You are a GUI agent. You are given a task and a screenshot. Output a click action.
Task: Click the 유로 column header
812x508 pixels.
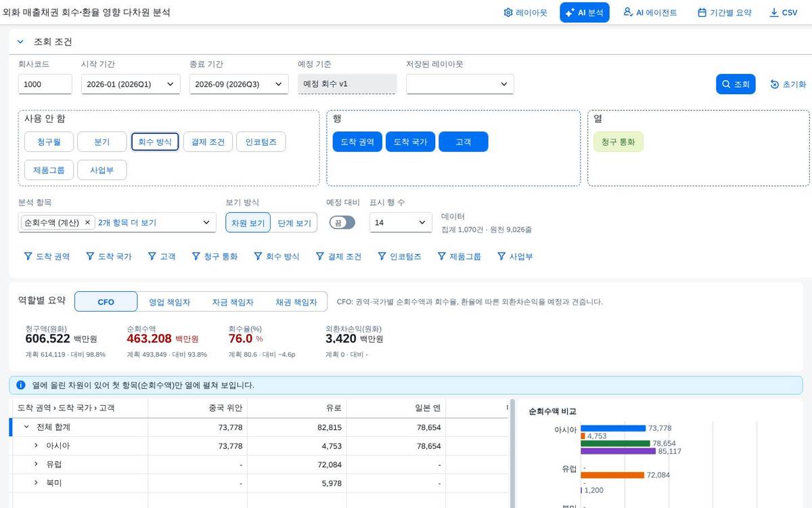coord(298,408)
